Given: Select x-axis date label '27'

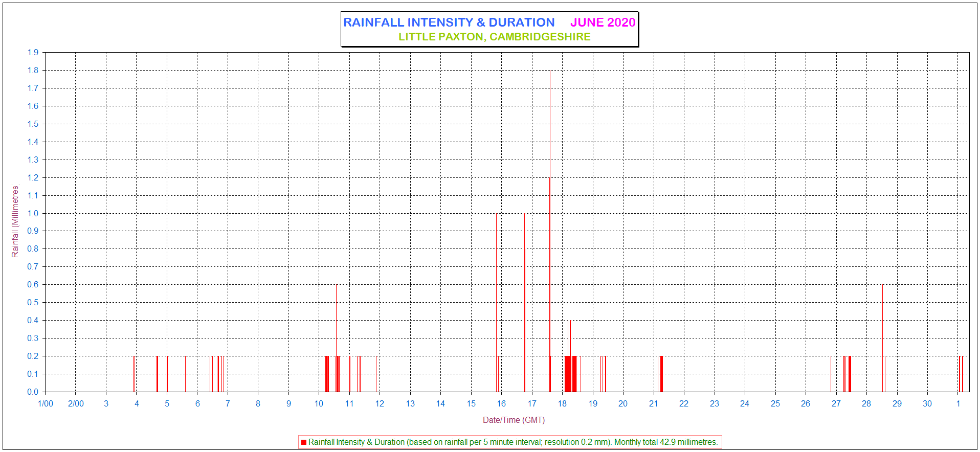Looking at the screenshot, I should click(x=836, y=403).
